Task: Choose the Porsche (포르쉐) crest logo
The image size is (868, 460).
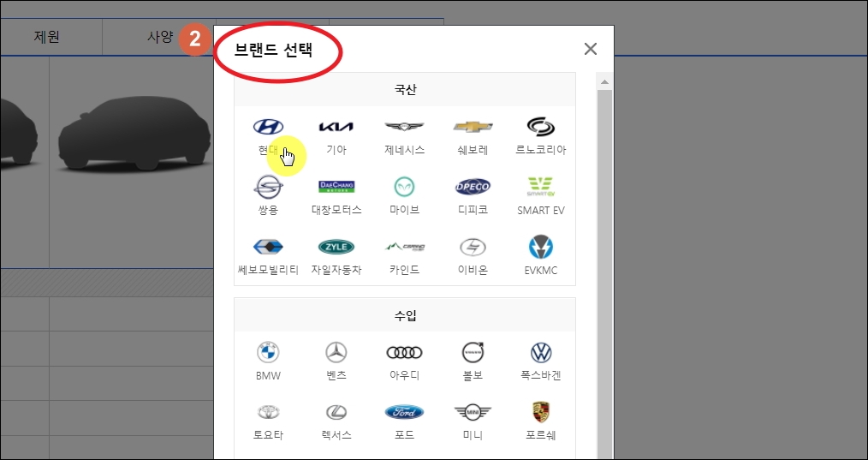Action: [540, 412]
